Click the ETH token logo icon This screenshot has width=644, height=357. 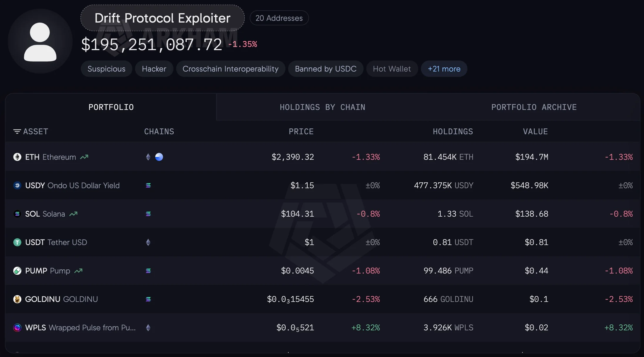(17, 157)
